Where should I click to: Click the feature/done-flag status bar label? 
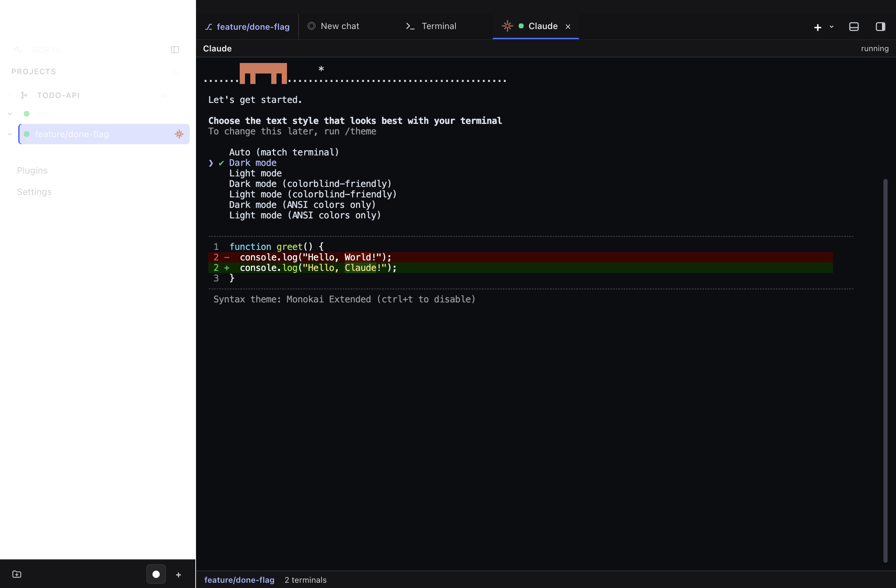click(239, 580)
